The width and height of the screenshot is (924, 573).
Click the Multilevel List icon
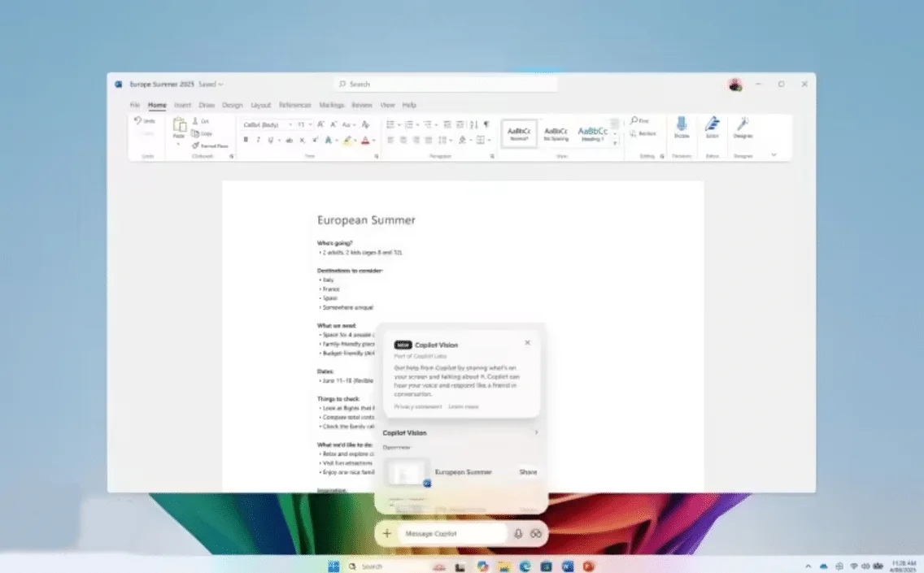point(428,124)
